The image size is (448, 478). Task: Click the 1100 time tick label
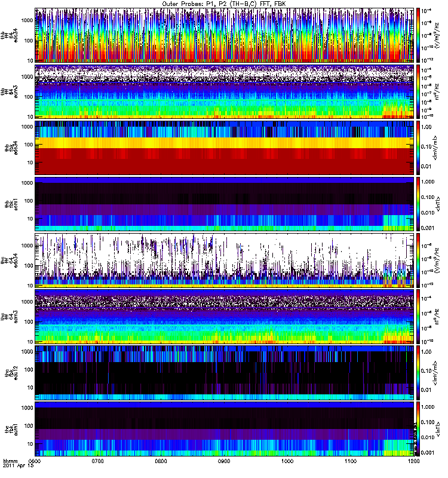(351, 461)
